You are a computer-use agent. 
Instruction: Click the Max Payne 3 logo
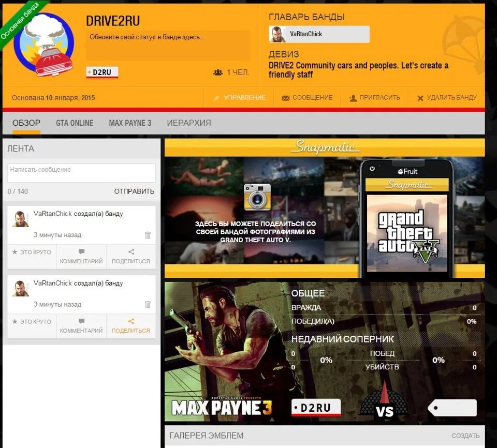[222, 407]
